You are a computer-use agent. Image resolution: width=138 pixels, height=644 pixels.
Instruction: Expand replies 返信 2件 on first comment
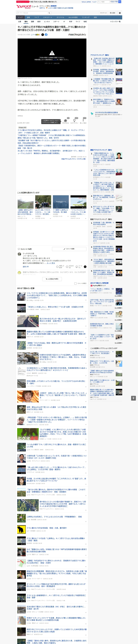point(26,267)
